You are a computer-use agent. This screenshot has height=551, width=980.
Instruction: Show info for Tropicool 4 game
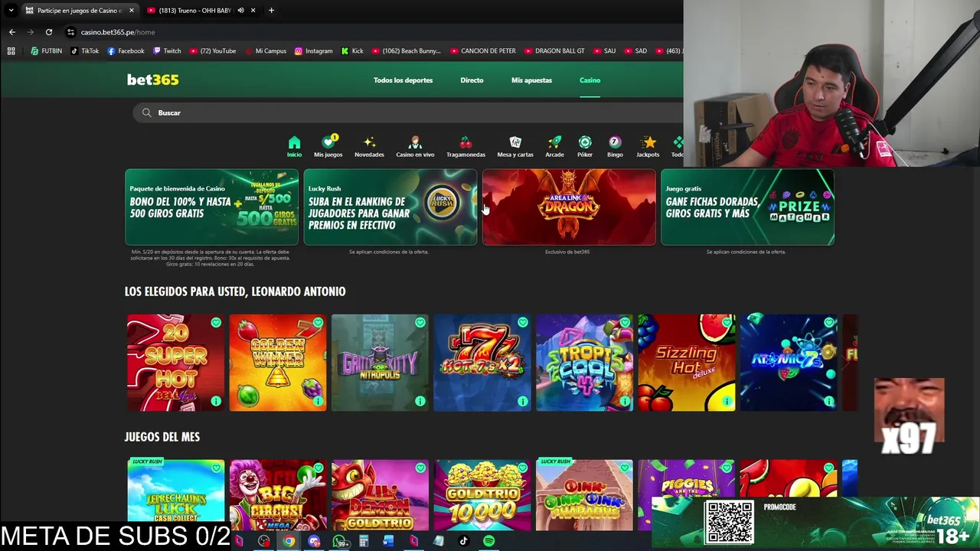(x=625, y=401)
